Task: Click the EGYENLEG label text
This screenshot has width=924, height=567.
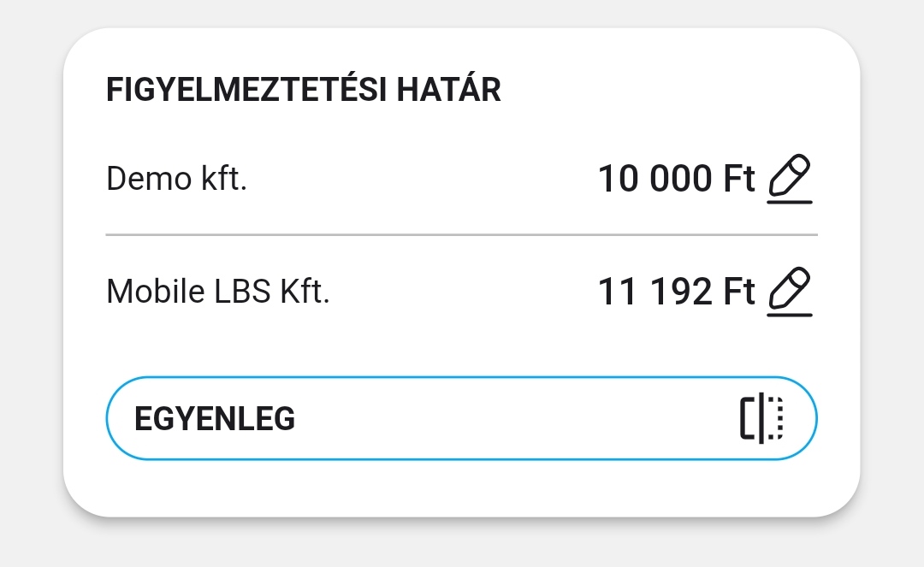Action: point(215,419)
